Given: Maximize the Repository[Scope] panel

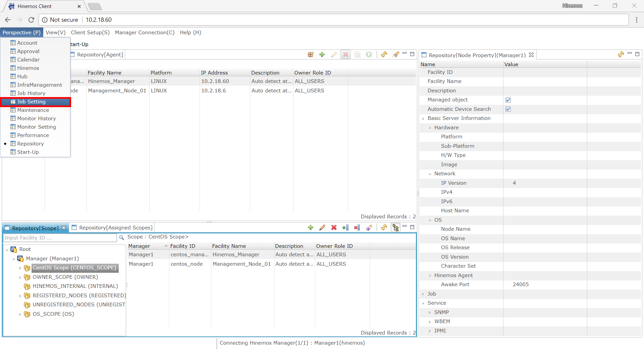Looking at the screenshot, I should click(x=412, y=227).
